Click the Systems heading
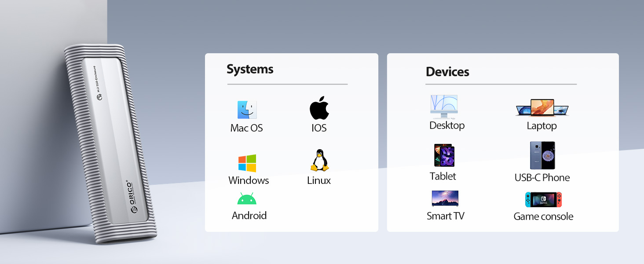This screenshot has width=644, height=264. pyautogui.click(x=250, y=69)
